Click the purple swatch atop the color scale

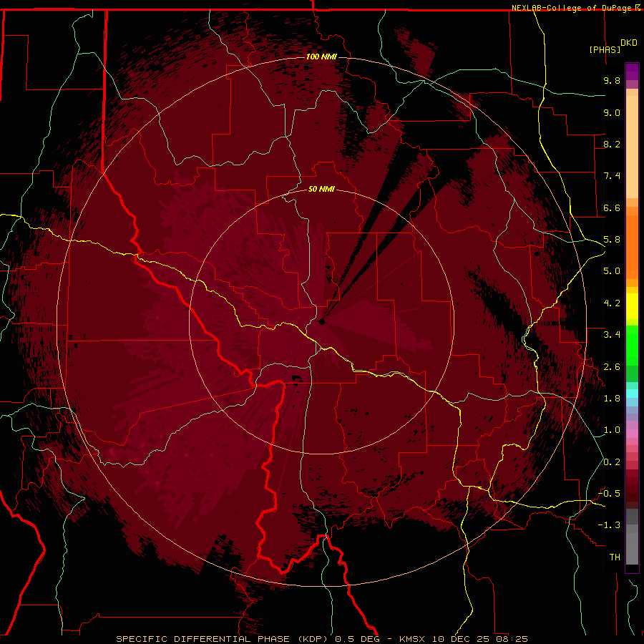[x=632, y=72]
